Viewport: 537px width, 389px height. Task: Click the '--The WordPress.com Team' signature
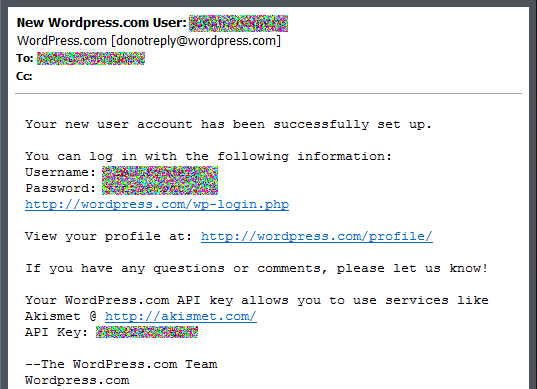[121, 364]
